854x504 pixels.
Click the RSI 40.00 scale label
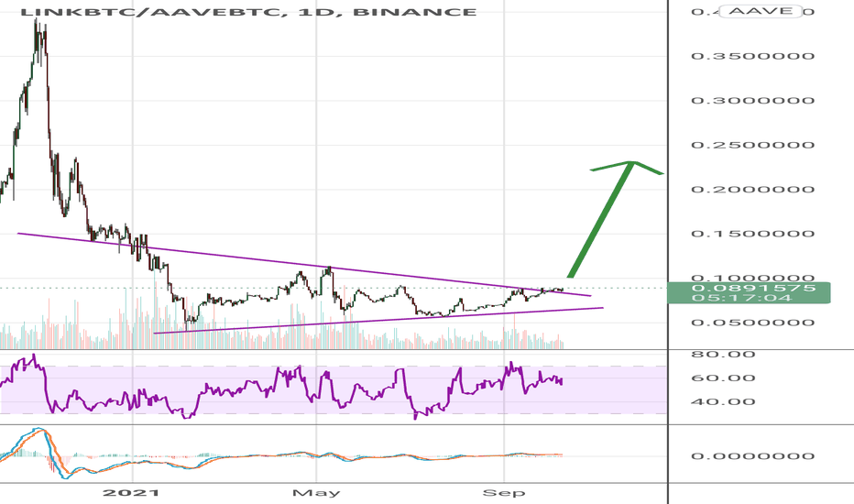coord(723,402)
